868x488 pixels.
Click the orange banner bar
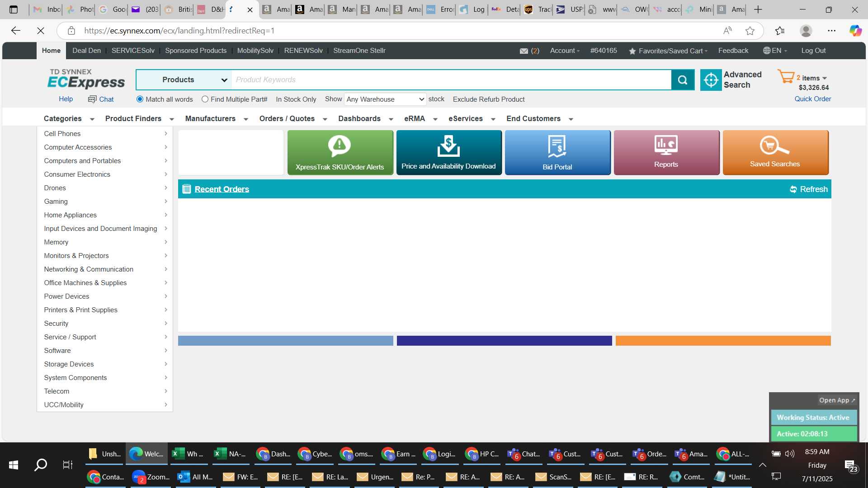pyautogui.click(x=723, y=341)
